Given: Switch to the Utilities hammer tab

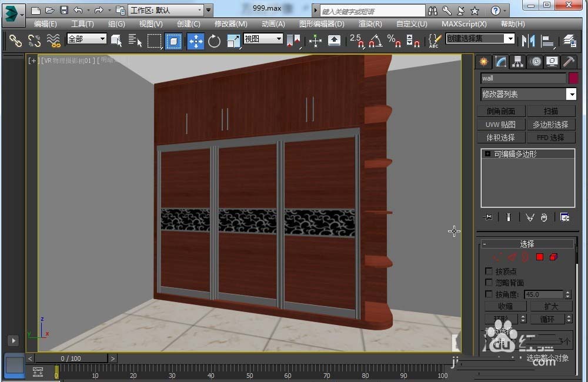Looking at the screenshot, I should coord(569,62).
